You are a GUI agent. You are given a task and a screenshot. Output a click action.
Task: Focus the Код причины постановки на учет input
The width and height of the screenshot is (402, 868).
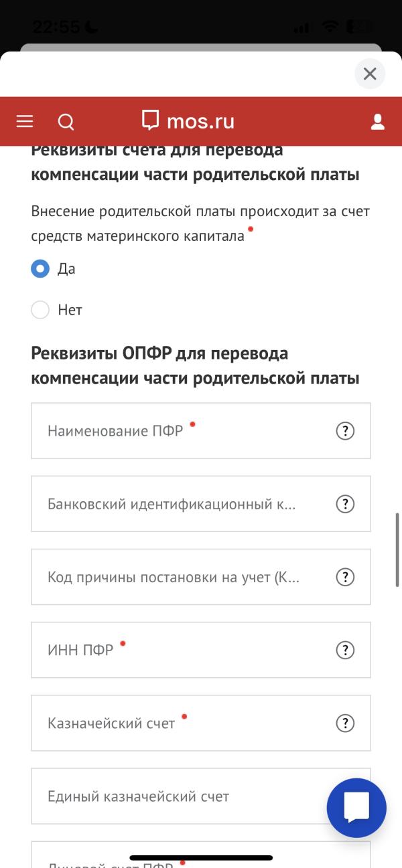(x=201, y=577)
